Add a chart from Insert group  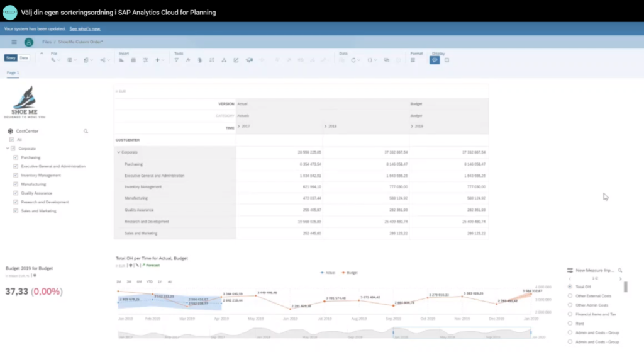tap(121, 60)
